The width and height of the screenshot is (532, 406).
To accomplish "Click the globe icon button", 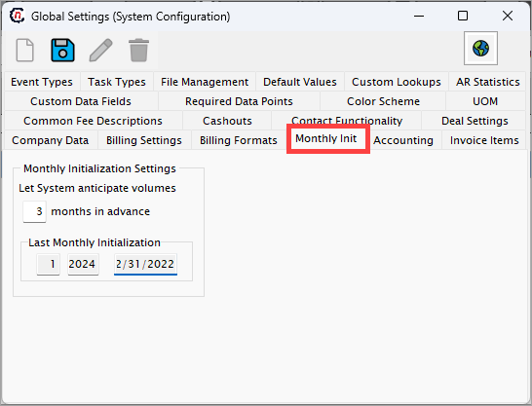I will tap(480, 48).
